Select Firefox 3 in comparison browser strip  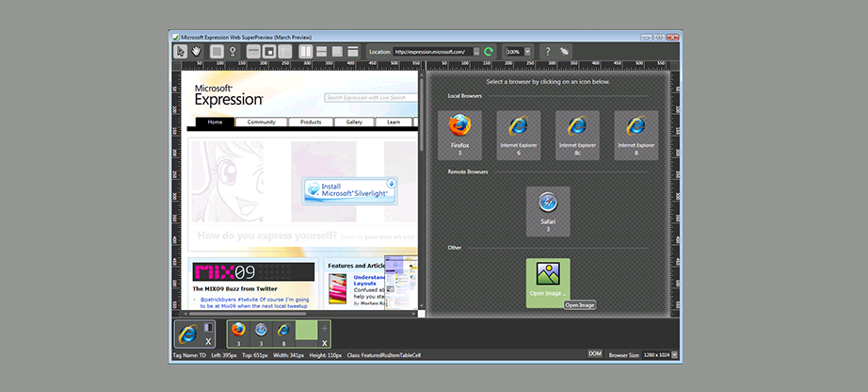point(238,334)
